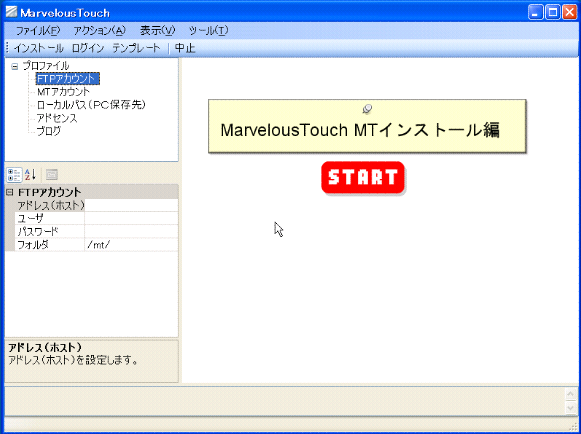Viewport: 581px width, 434px height.
Task: Click the フォルダ value field showing /mt/
Action: click(131, 245)
